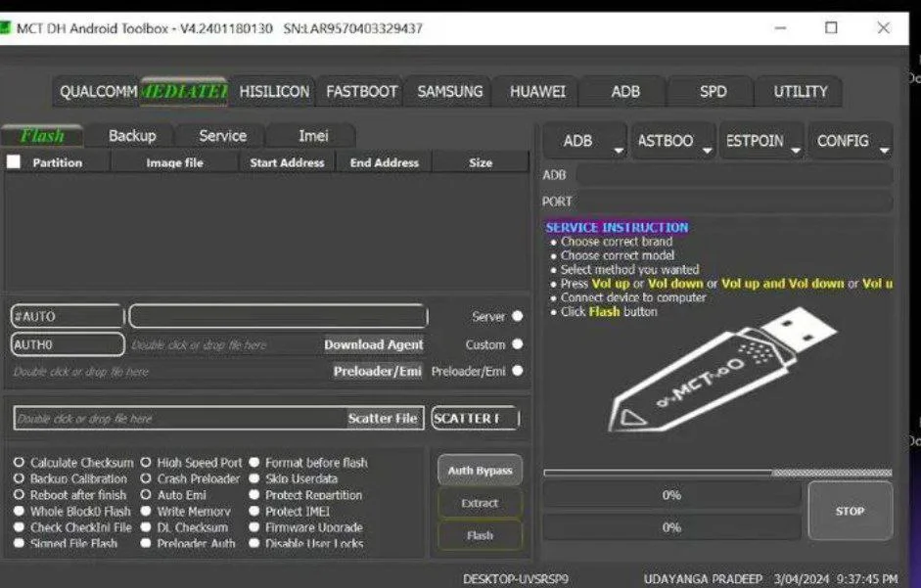The width and height of the screenshot is (921, 588).
Task: Select the Custom radio option
Action: point(518,344)
